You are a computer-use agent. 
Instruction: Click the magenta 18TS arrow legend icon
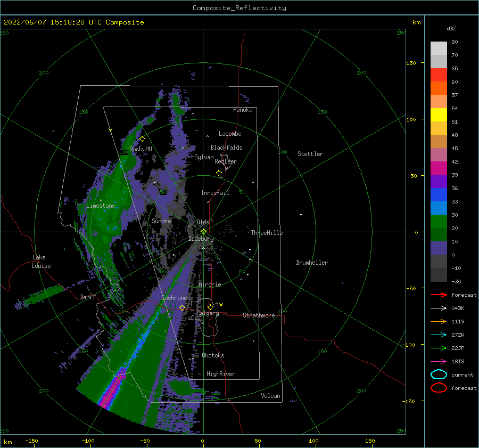click(439, 362)
